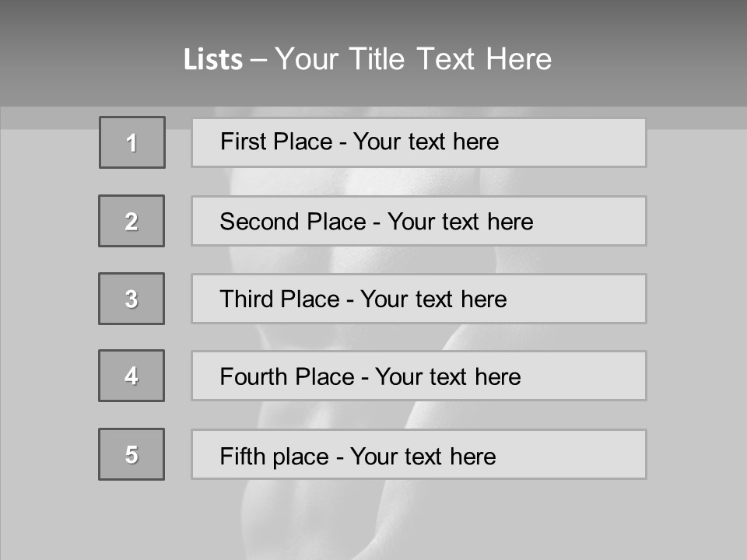Click the word 'Second' in the second bar
747x560 pixels.
259,222
